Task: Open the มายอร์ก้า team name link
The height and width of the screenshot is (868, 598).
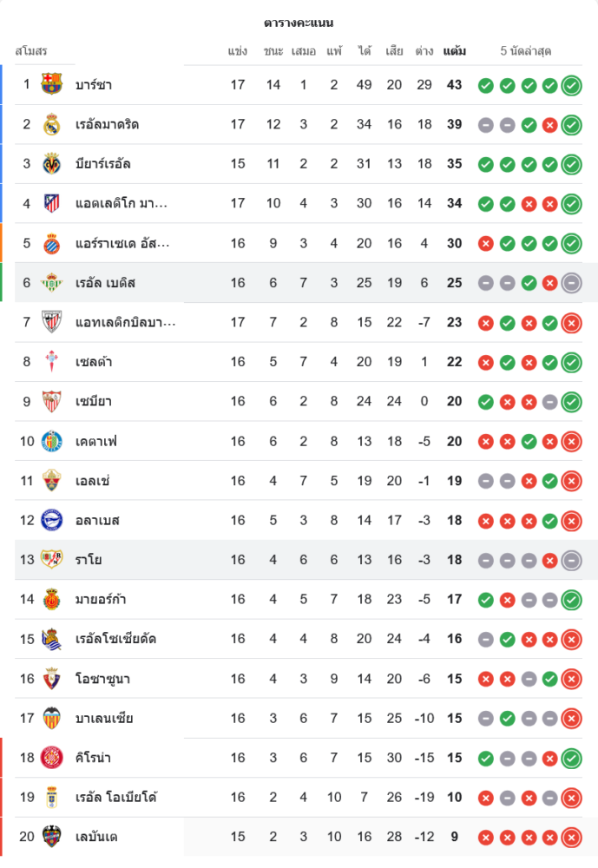Action: pos(103,599)
